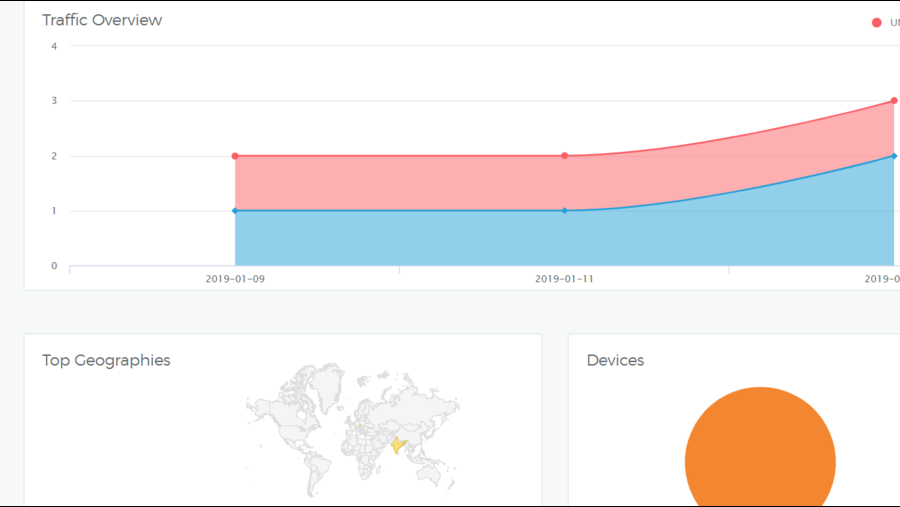The image size is (900, 507).
Task: Click the blue shaded area of the chart
Action: (400, 240)
